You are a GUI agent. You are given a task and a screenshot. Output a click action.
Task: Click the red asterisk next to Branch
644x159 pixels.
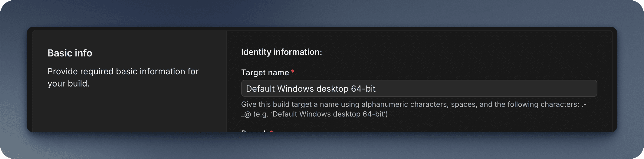tap(272, 131)
